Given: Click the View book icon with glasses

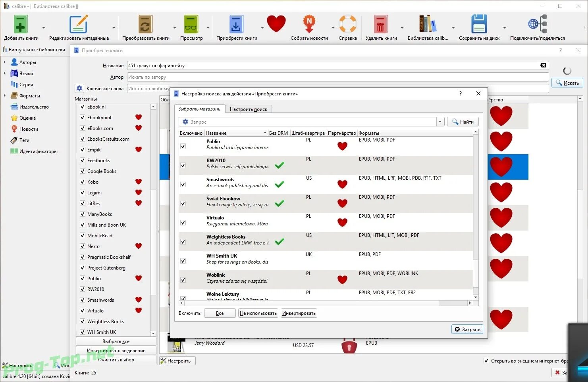Looking at the screenshot, I should pos(191,24).
